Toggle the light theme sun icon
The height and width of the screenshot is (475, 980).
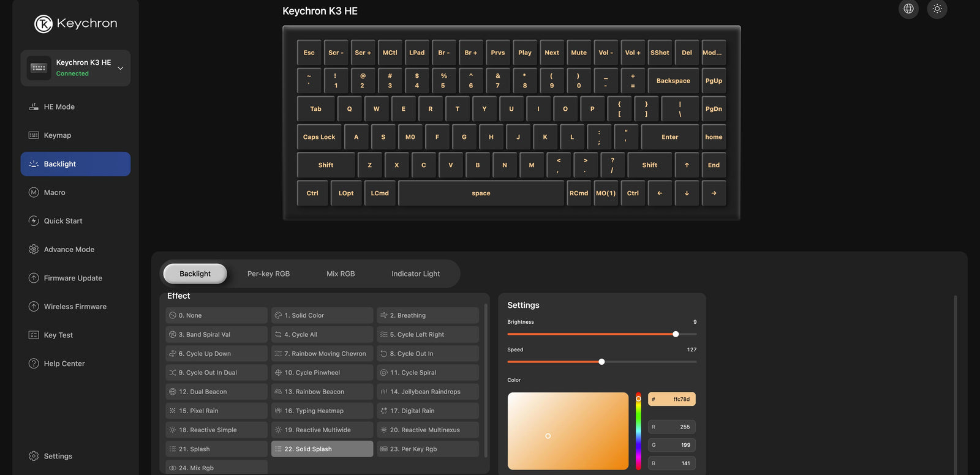pos(937,9)
